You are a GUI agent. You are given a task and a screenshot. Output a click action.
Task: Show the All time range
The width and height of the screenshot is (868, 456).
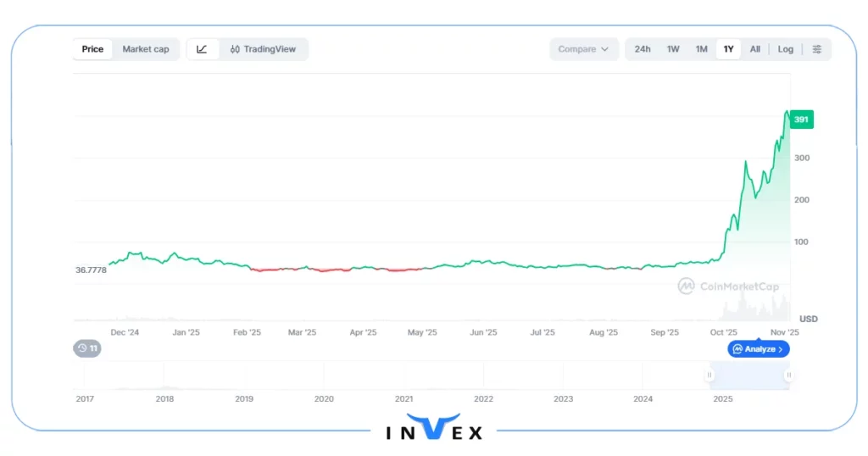tap(754, 49)
